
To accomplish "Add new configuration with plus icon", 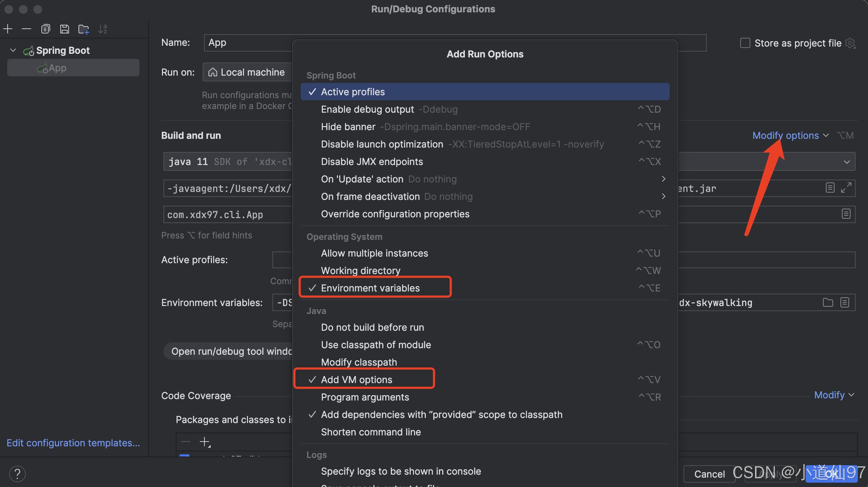I will pos(8,29).
